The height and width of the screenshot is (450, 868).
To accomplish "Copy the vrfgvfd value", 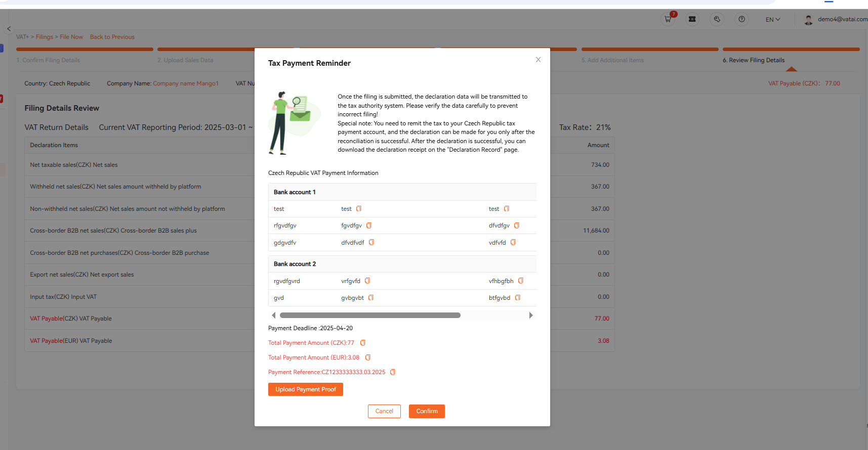I will pyautogui.click(x=367, y=281).
